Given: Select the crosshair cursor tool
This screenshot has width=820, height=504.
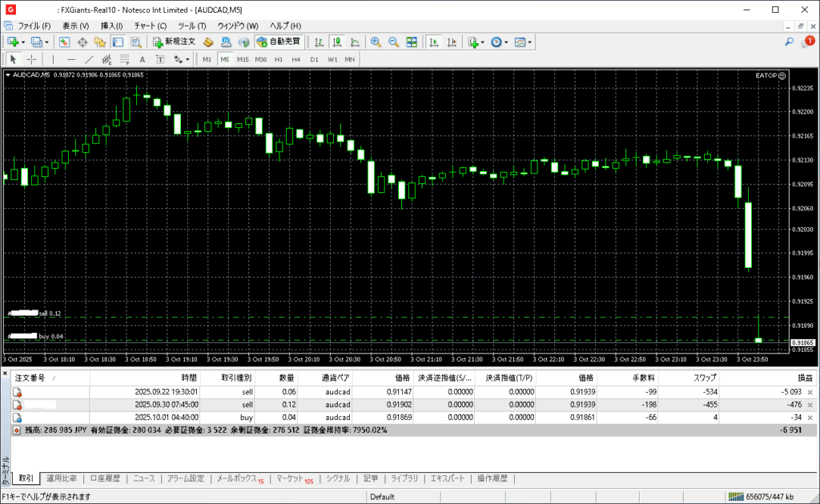Looking at the screenshot, I should click(31, 59).
